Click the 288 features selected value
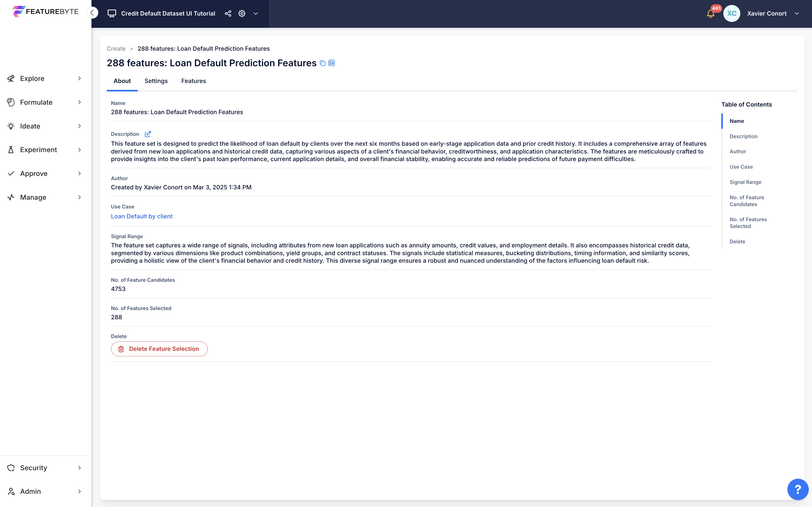This screenshot has width=812, height=507. [x=116, y=317]
